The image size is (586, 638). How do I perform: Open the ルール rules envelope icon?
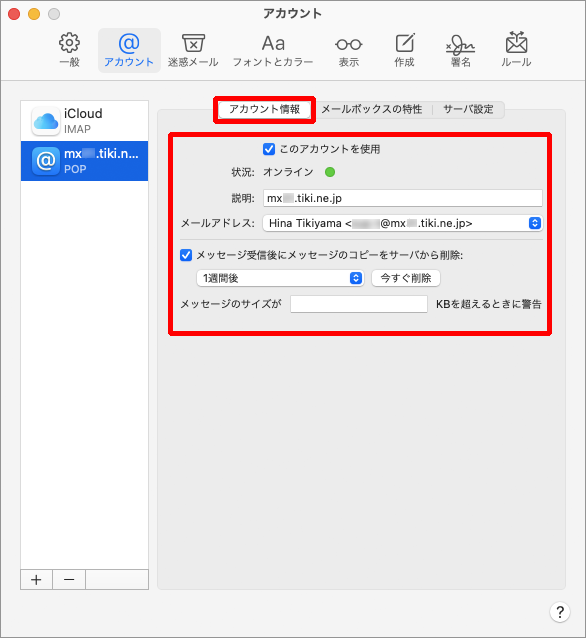tap(516, 42)
